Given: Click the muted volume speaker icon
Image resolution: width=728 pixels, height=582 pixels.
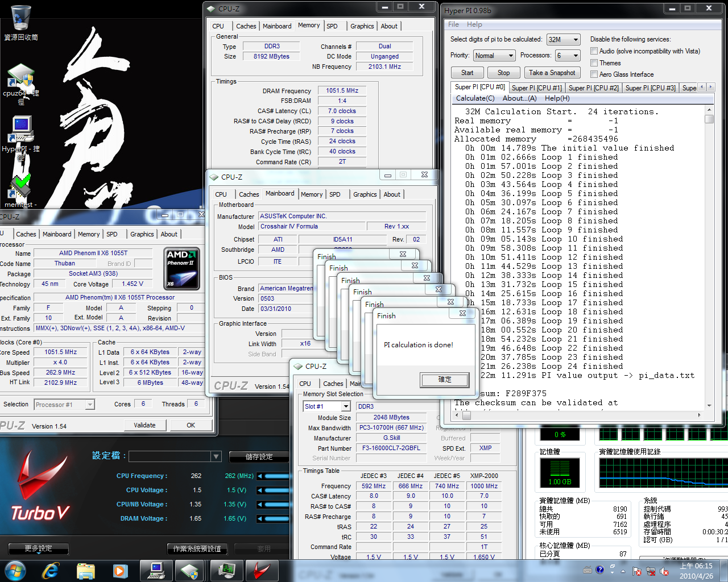Looking at the screenshot, I should [x=664, y=571].
